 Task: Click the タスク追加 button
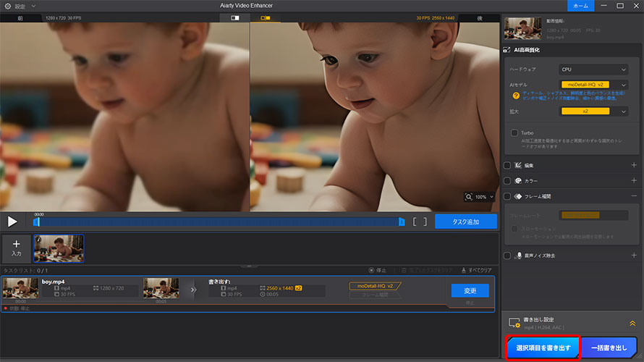(466, 222)
